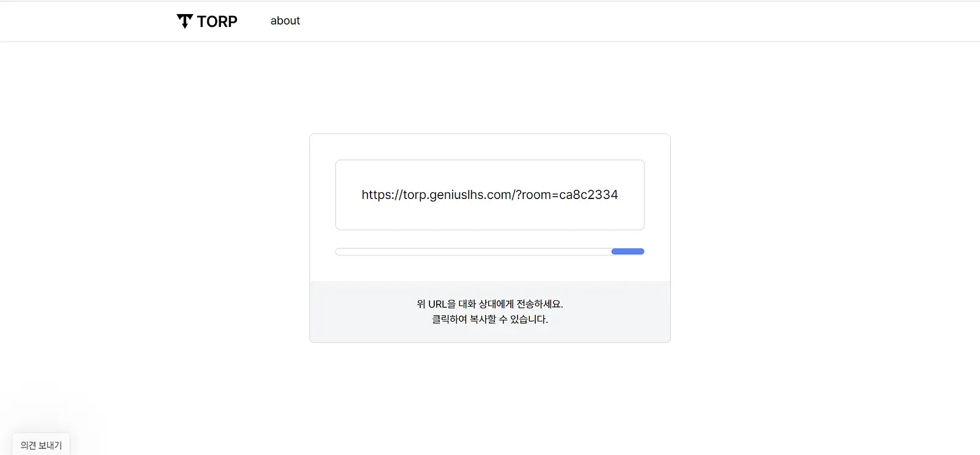Open the 의견 보내기 feedback button

tap(41, 445)
